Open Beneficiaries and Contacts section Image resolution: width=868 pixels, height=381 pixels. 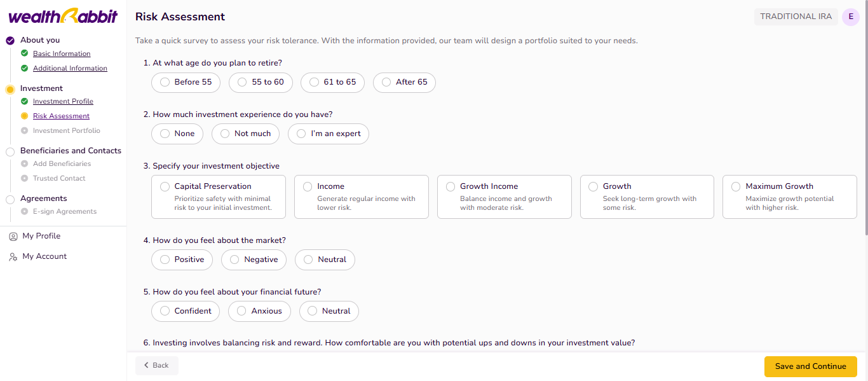coord(71,151)
